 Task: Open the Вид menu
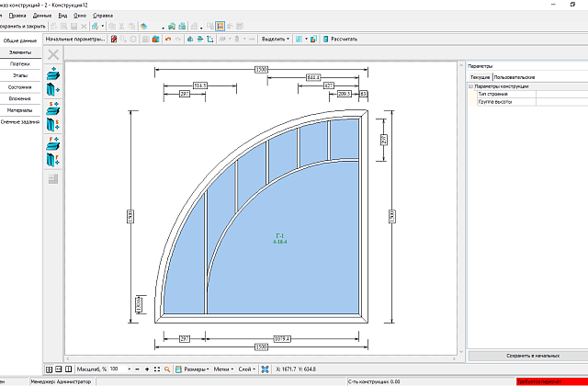click(x=62, y=16)
